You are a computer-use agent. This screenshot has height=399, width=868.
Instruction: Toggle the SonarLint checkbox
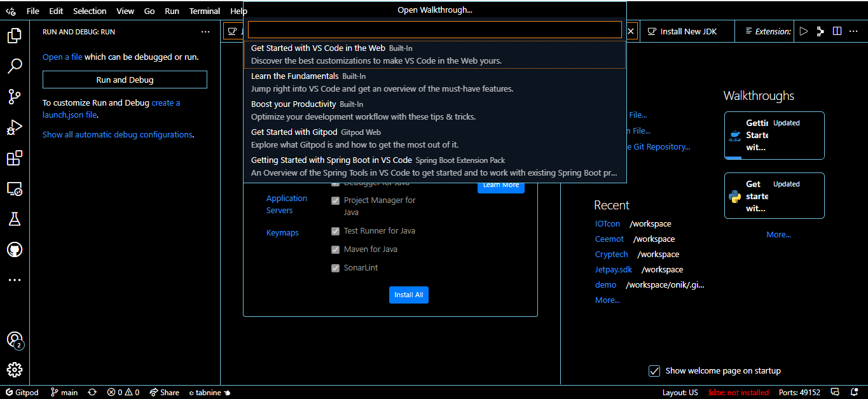[336, 268]
